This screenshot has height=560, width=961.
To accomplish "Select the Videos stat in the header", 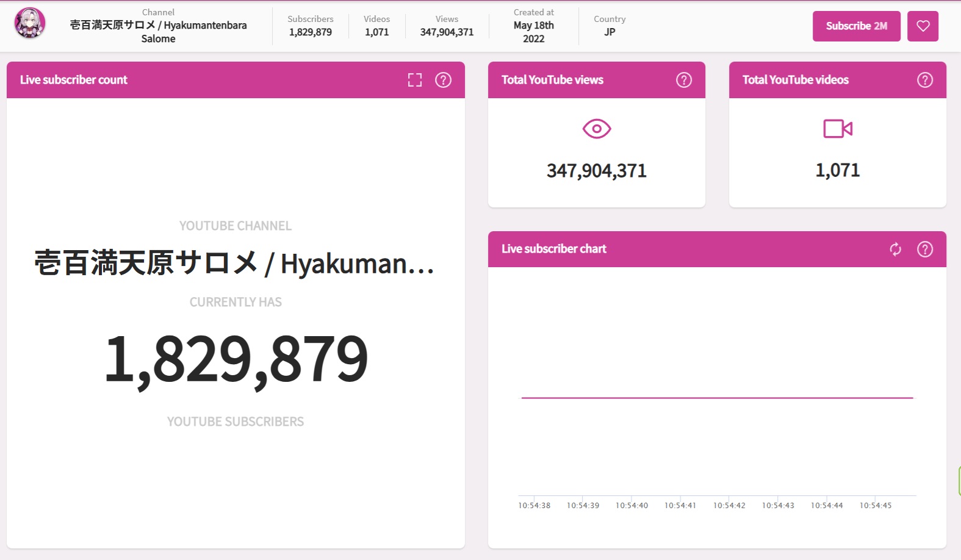I will (376, 26).
